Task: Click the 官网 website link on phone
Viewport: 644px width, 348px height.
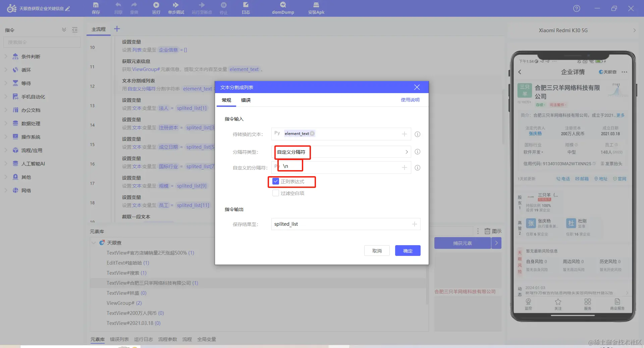Action: (x=620, y=179)
